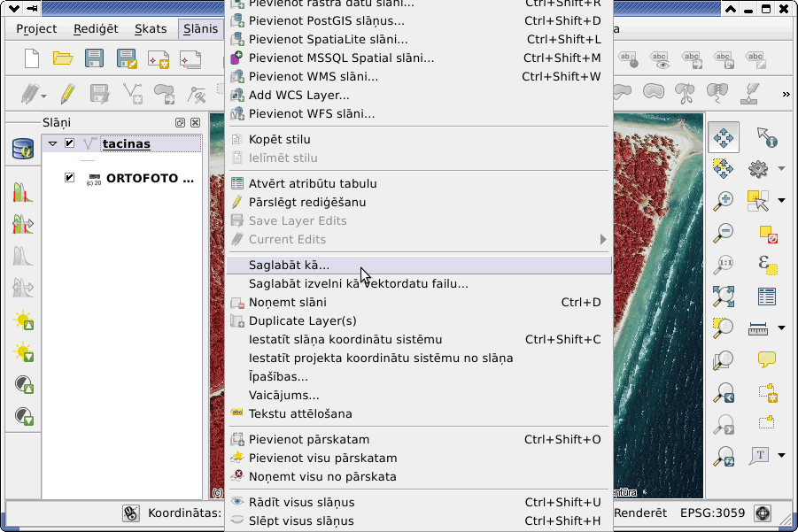
Task: Create a new blank project
Action: tap(32, 58)
